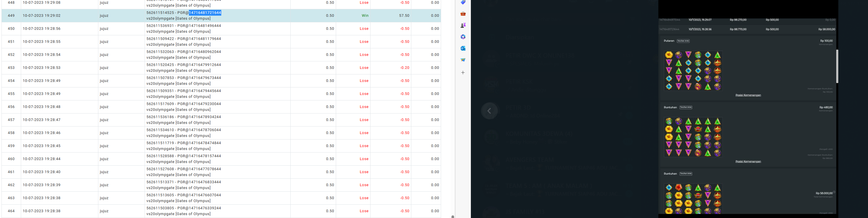Click transaction 562611534610 - PGR@14716478706044

184,130
